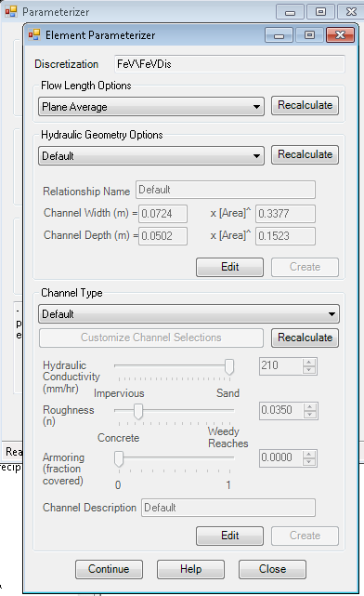This screenshot has height=596, width=364.
Task: Click the Parameterizer background window icon
Action: click(11, 12)
